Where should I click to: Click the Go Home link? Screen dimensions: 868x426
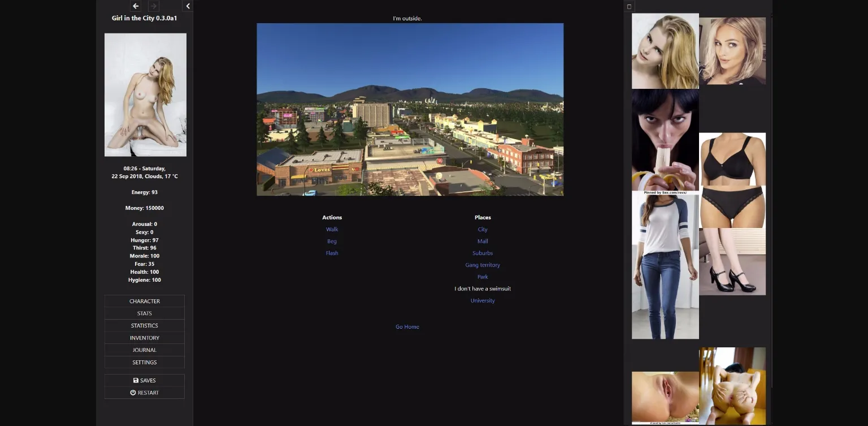click(x=407, y=326)
